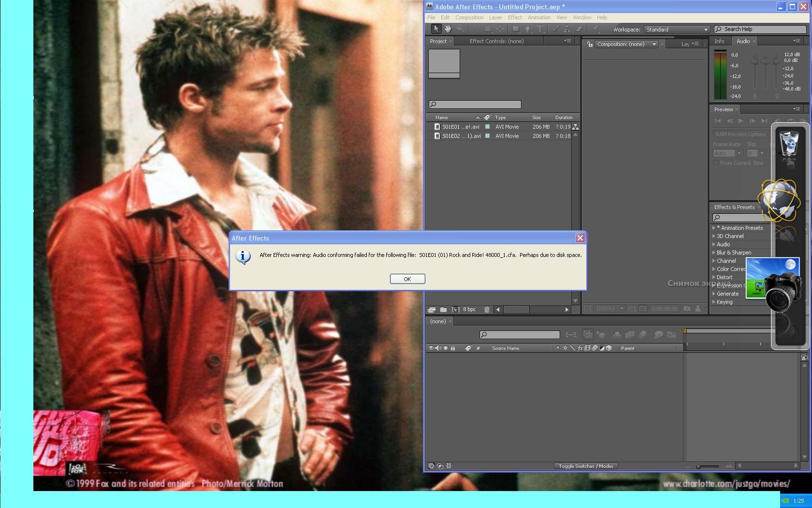The image size is (812, 508).
Task: Open the Composition menu in menu bar
Action: coord(469,17)
